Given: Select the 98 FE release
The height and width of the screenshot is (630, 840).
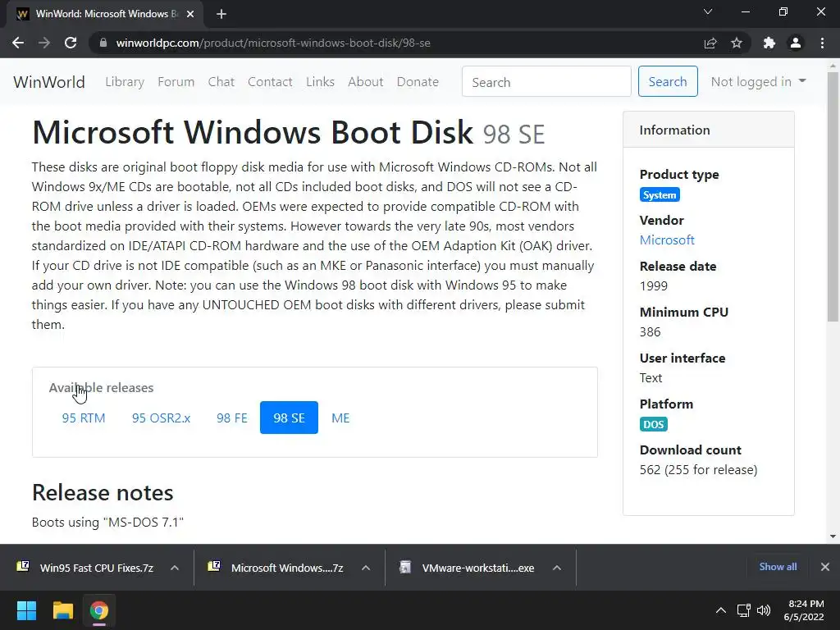Looking at the screenshot, I should pyautogui.click(x=232, y=418).
